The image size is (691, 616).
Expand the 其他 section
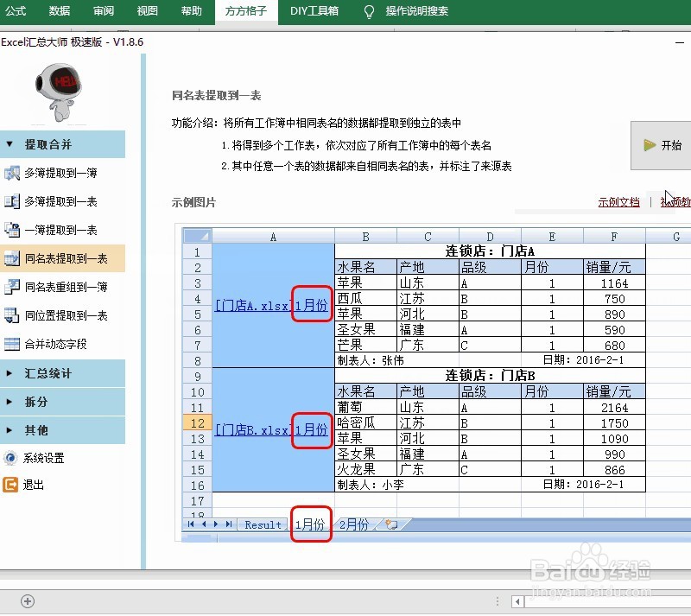pyautogui.click(x=62, y=430)
